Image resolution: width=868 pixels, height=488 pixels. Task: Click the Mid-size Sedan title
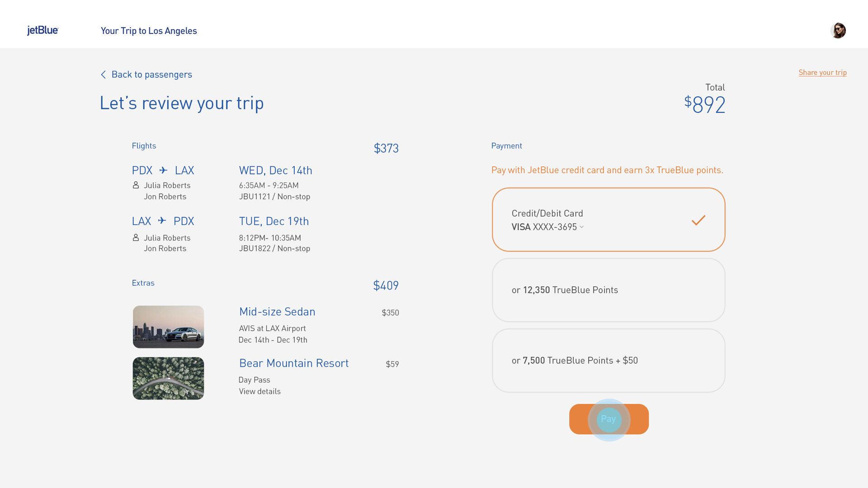[x=277, y=312]
